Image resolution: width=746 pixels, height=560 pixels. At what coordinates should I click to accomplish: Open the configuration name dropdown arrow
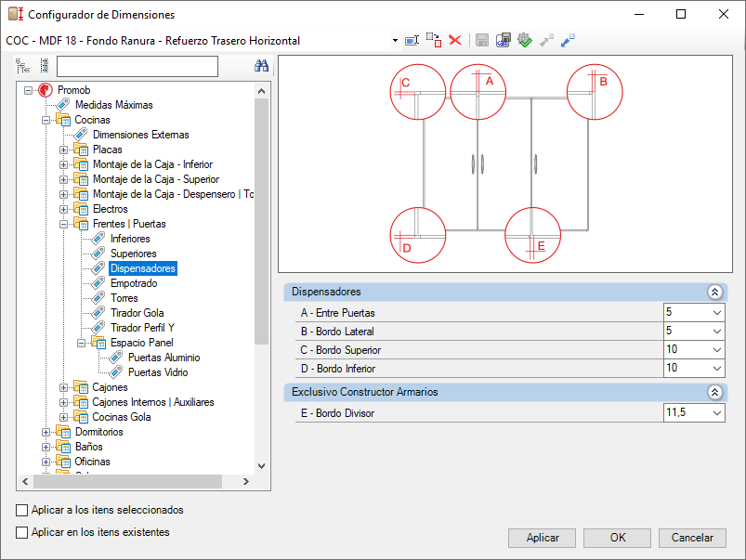(395, 41)
